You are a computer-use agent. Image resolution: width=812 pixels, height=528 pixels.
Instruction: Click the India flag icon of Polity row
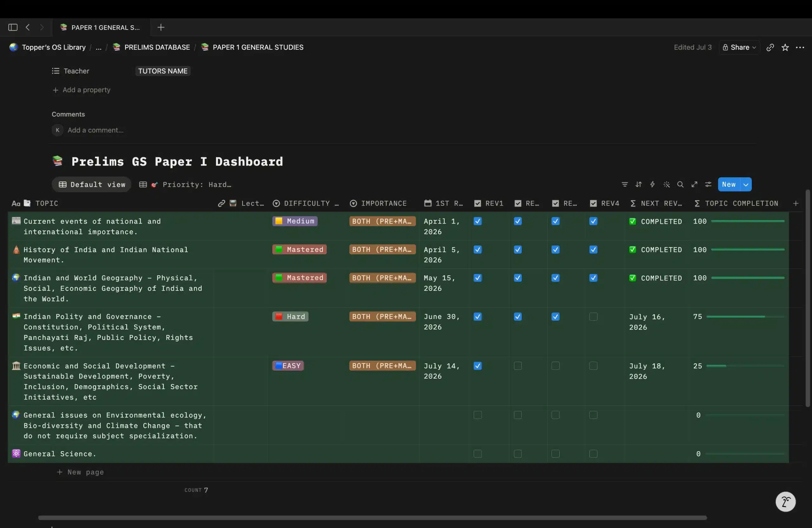click(x=16, y=316)
